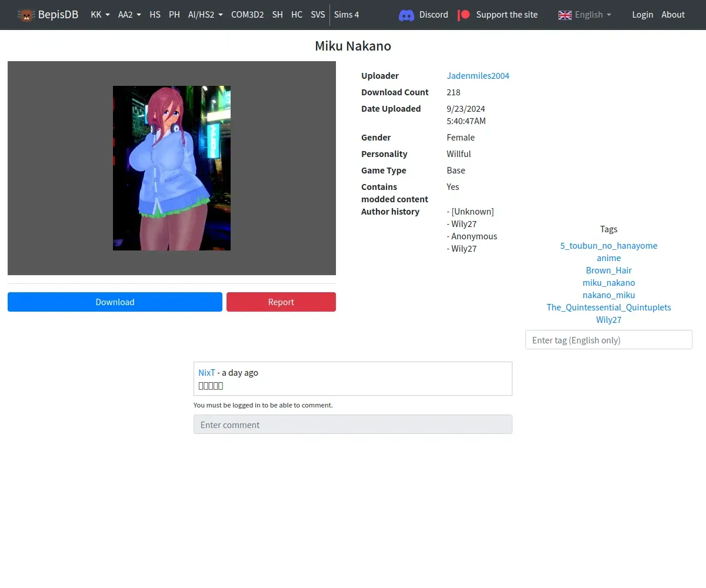
Task: Open the Sims 4 section
Action: [x=347, y=15]
